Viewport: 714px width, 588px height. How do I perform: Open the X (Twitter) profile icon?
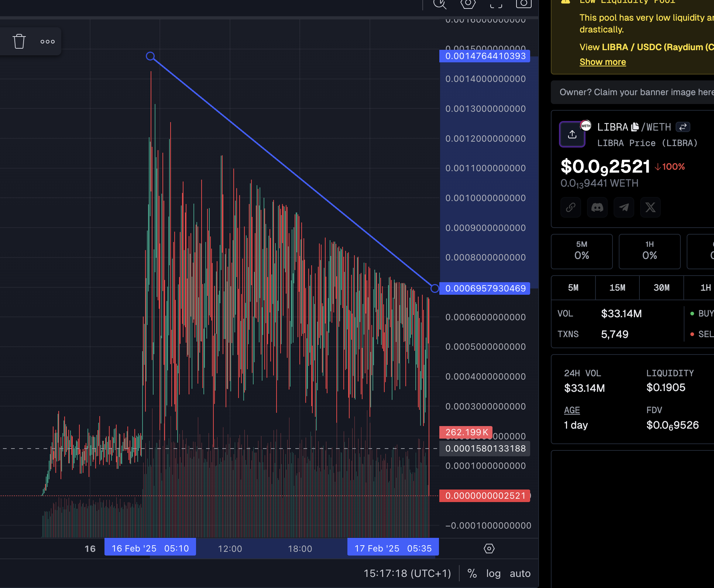[651, 207]
